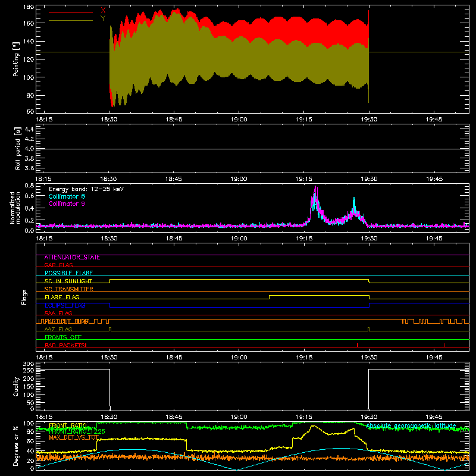Viewport: 476px width, 476px height.
Task: Click "18:45" time label under Roll period plot
Action: click(x=174, y=179)
